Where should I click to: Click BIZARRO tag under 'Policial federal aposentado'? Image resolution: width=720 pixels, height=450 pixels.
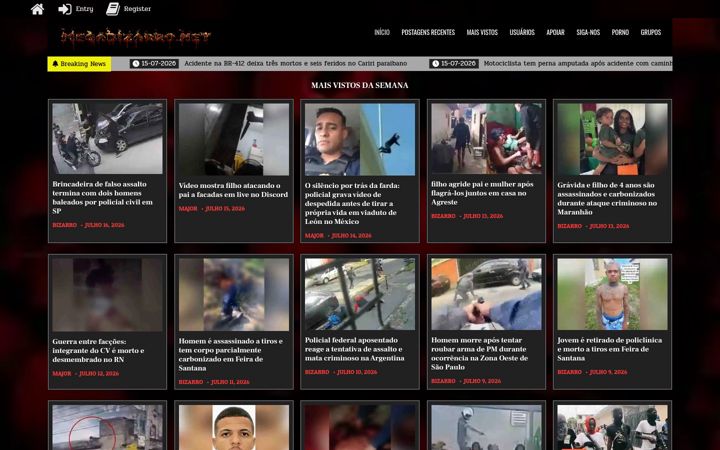317,372
